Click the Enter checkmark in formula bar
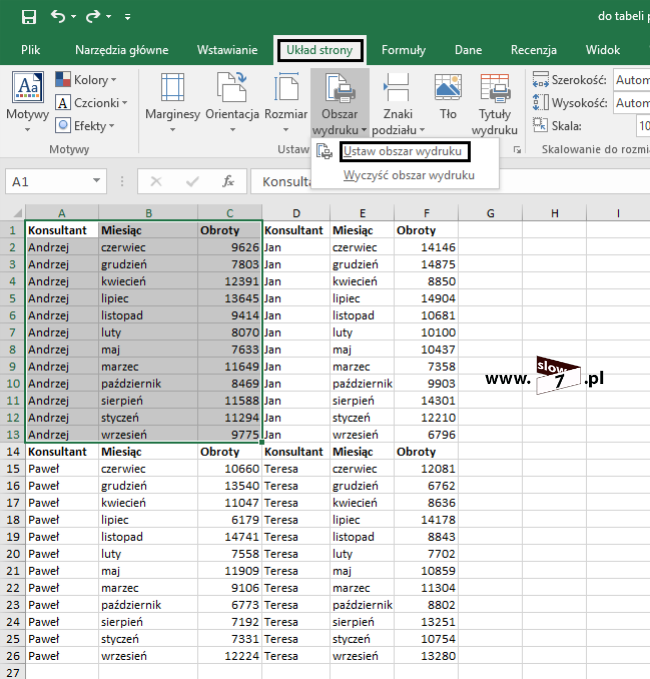This screenshot has width=650, height=679. click(x=192, y=181)
